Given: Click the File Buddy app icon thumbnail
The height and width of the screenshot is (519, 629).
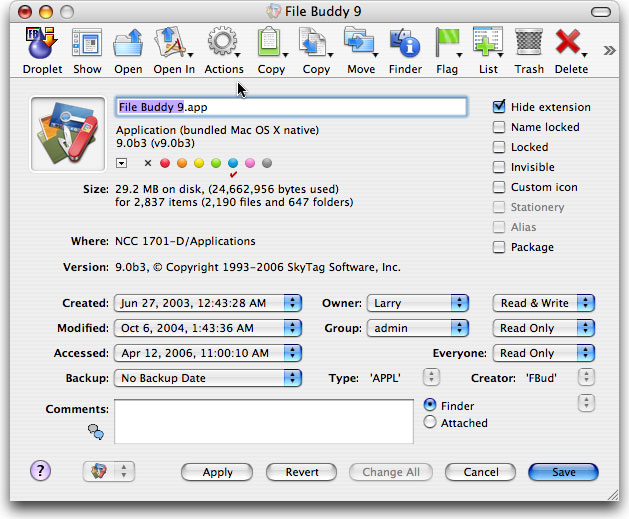Looking at the screenshot, I should tap(68, 134).
